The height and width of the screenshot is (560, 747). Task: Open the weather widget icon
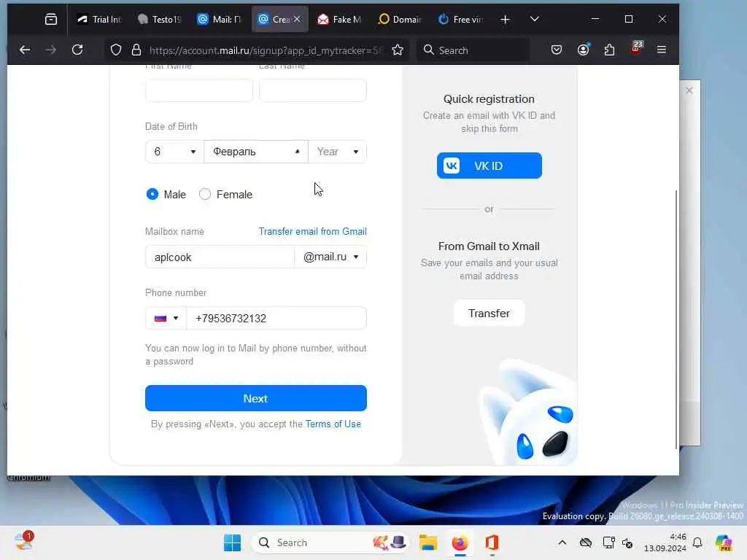click(23, 542)
